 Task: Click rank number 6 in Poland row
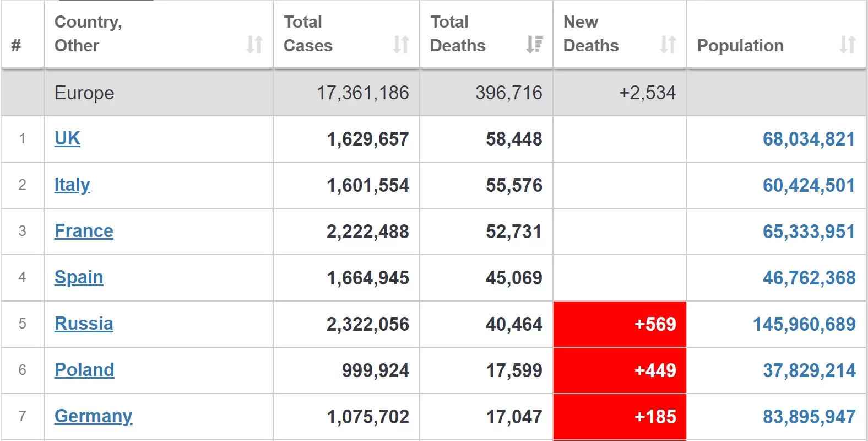[22, 370]
